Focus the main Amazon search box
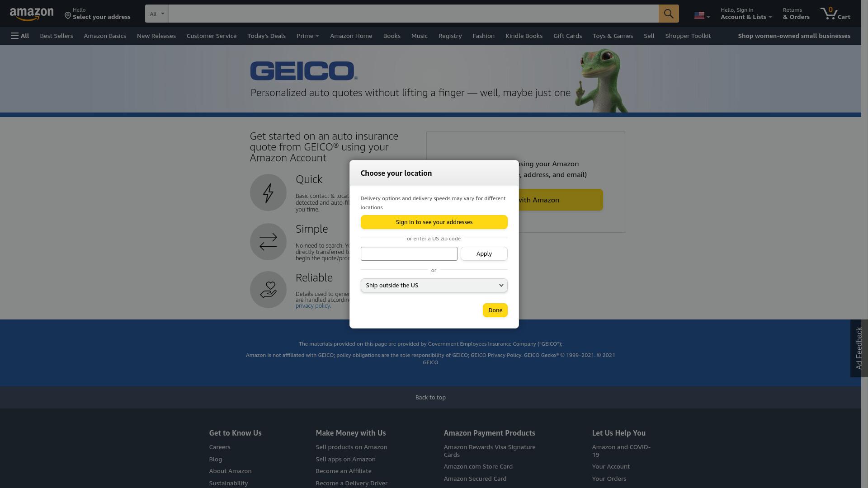Screen dimensions: 868x488 (x=413, y=14)
